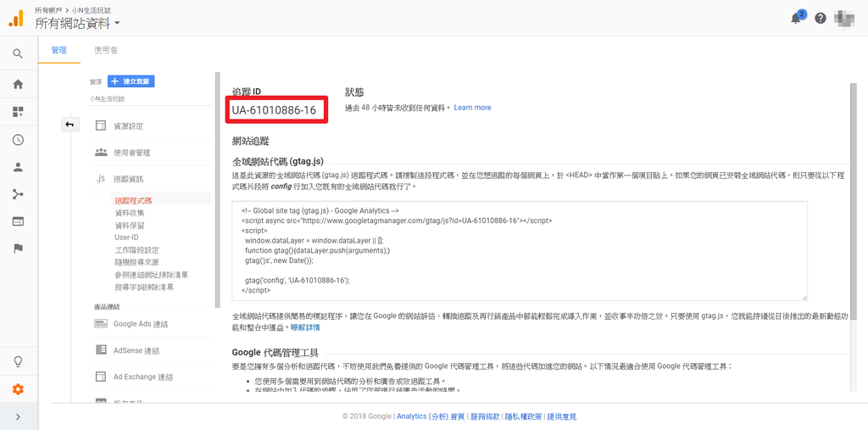Open the help question mark icon
The width and height of the screenshot is (868, 430).
point(821,19)
